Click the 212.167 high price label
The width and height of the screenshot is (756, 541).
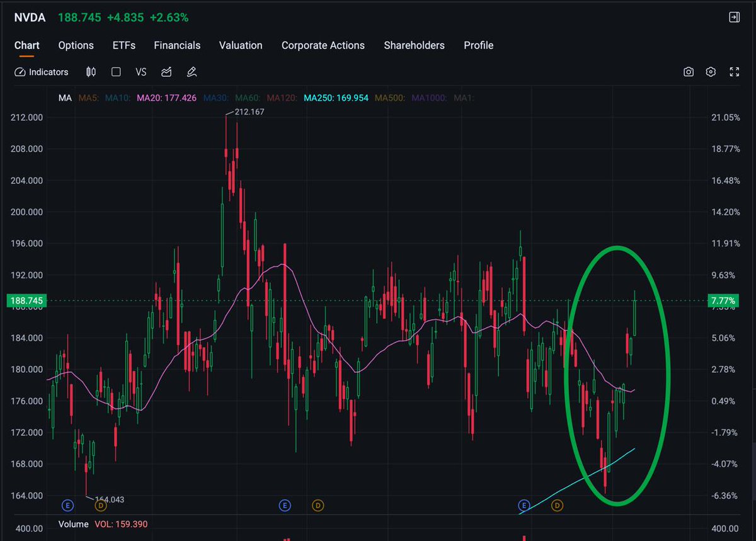pos(249,111)
